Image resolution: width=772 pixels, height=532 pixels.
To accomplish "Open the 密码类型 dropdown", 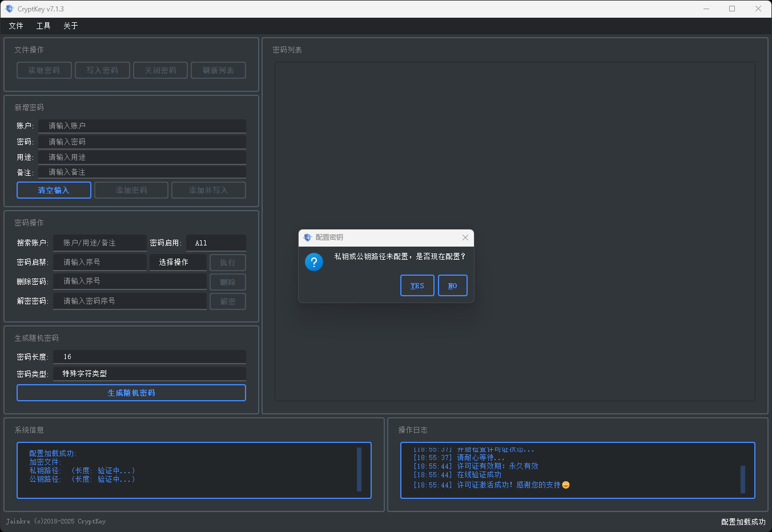I will (150, 373).
